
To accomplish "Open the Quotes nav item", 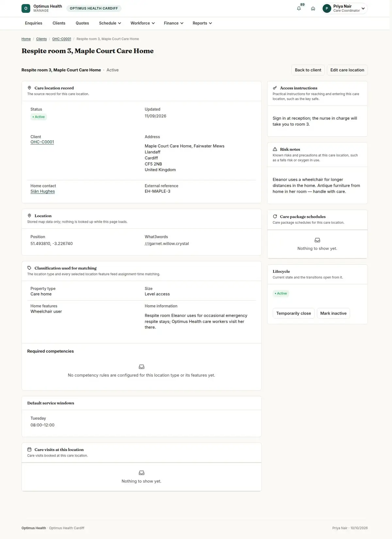I will [x=82, y=23].
